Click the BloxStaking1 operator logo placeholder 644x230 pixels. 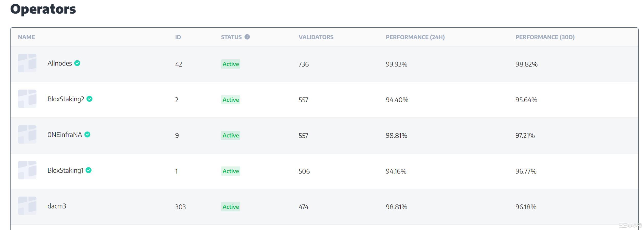27,170
